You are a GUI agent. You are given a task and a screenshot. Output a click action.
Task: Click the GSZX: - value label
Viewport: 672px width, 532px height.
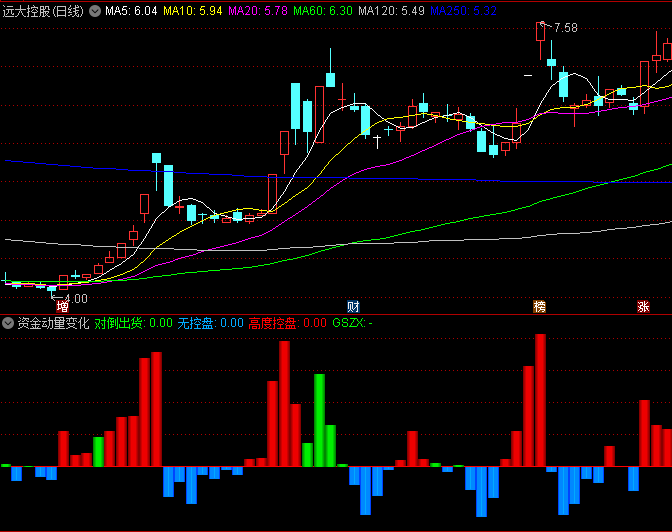tap(352, 323)
